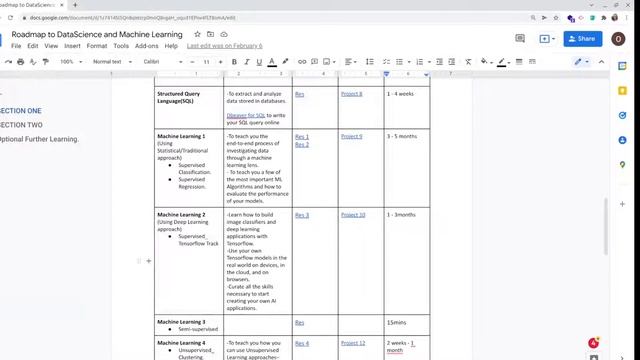Open the Google account avatar
640x360 pixels.
click(x=618, y=39)
